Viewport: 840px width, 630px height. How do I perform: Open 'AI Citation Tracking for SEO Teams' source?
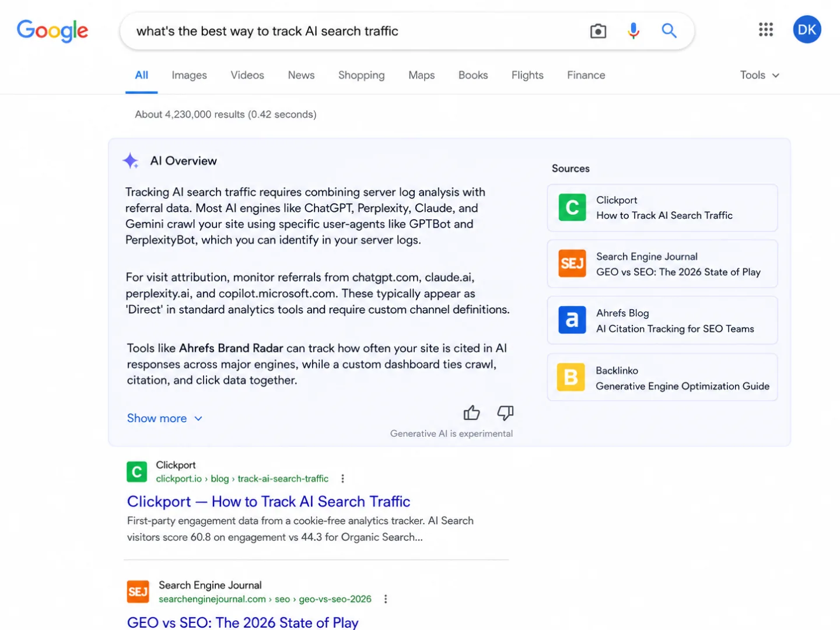[675, 329]
